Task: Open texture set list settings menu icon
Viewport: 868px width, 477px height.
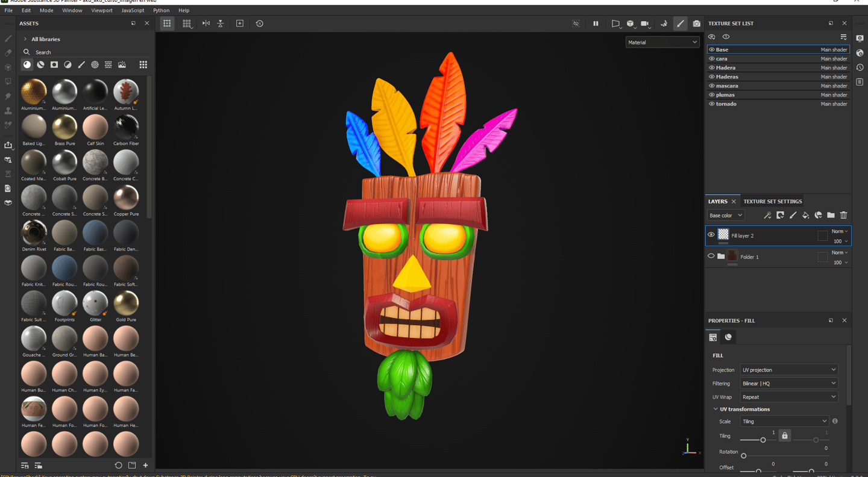Action: point(843,37)
